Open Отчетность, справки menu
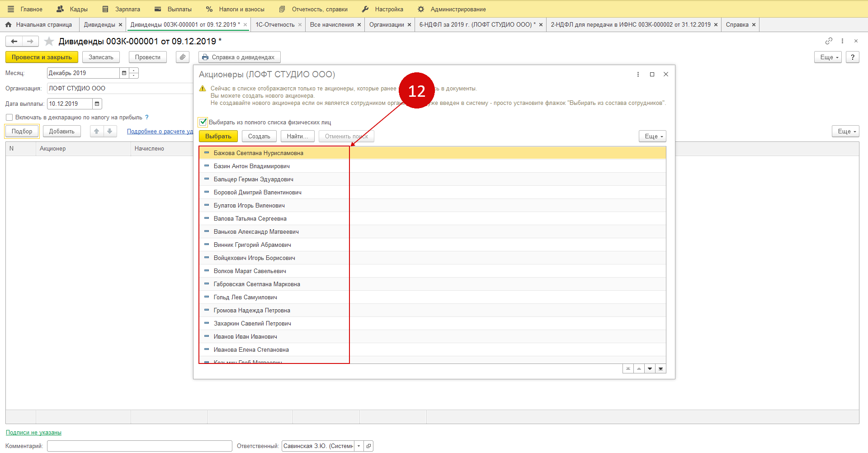868x453 pixels. [313, 9]
